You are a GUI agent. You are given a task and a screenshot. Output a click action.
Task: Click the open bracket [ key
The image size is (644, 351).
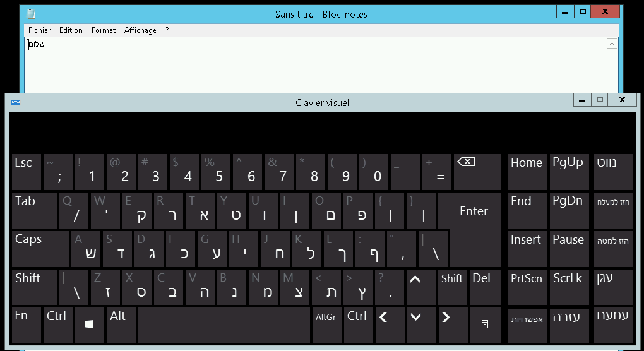click(390, 210)
